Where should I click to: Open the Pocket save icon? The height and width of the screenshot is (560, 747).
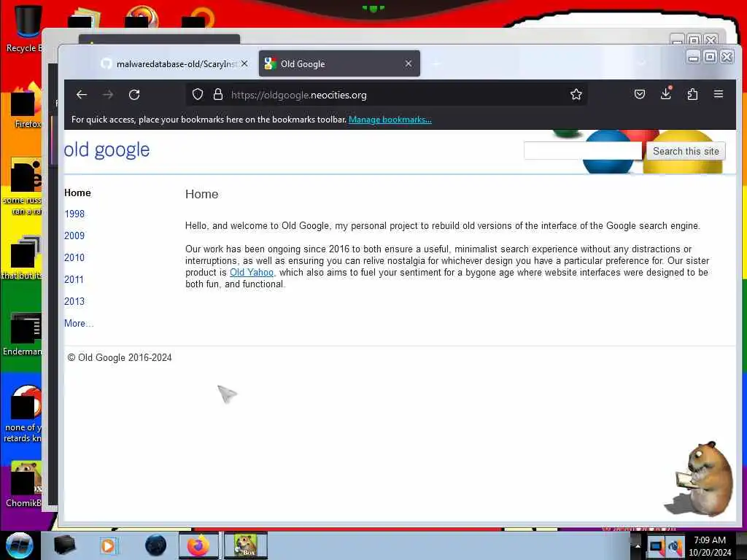[640, 94]
